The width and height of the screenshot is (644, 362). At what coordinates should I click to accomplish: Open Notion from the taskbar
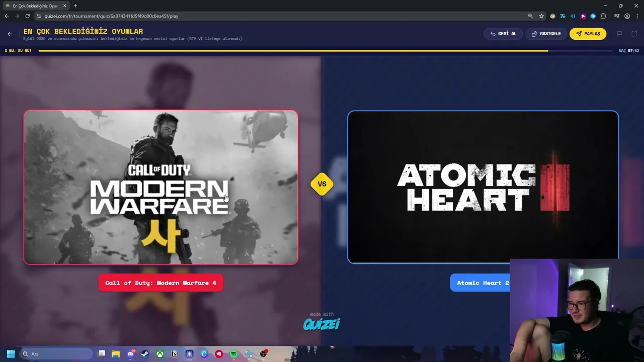[x=175, y=354]
